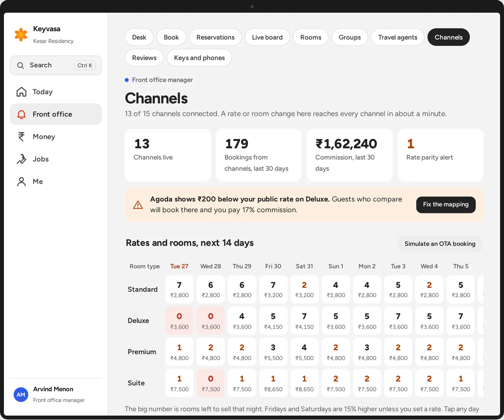This screenshot has width=504, height=420.
Task: Open the Groups tab
Action: point(350,37)
